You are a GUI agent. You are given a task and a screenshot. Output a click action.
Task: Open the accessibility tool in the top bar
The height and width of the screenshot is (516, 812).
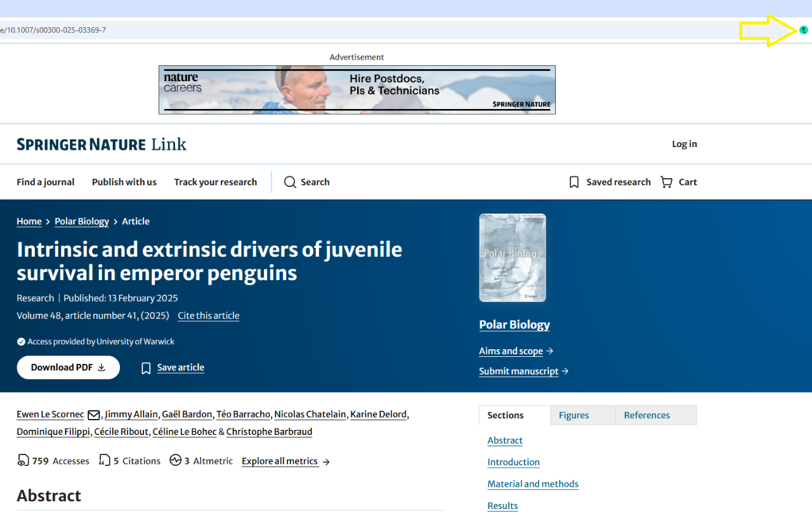(804, 30)
